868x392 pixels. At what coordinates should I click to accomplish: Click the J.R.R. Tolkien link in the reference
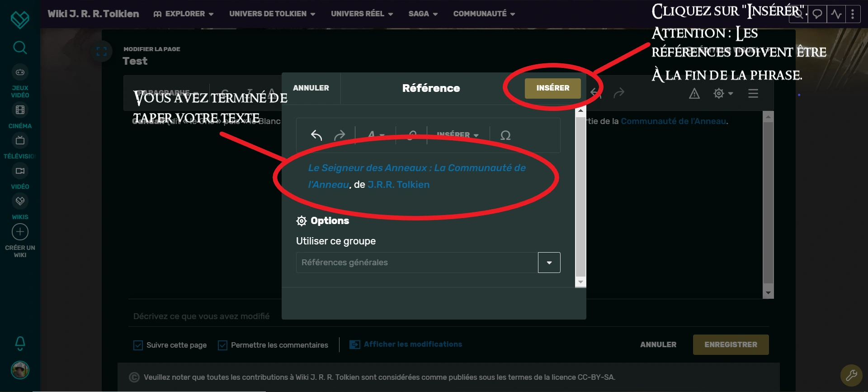coord(399,185)
